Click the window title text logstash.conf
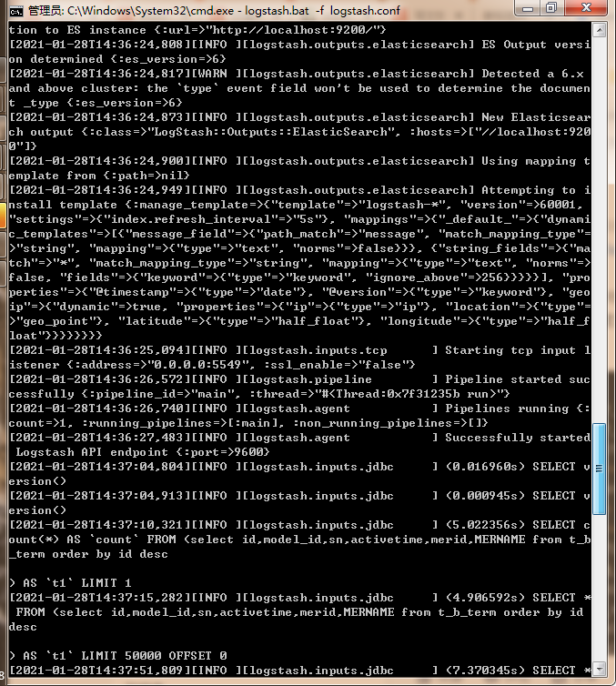Screen dimensions: 616x686 pyautogui.click(x=365, y=11)
